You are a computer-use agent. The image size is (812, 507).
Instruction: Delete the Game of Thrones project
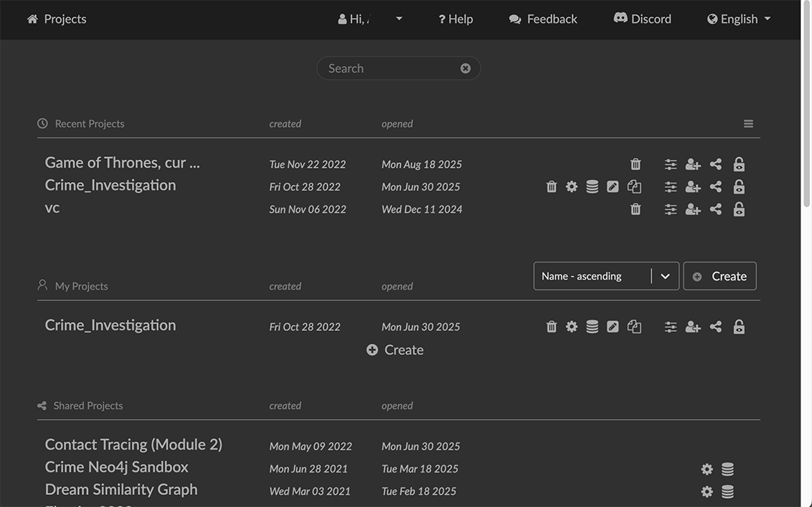pyautogui.click(x=635, y=164)
